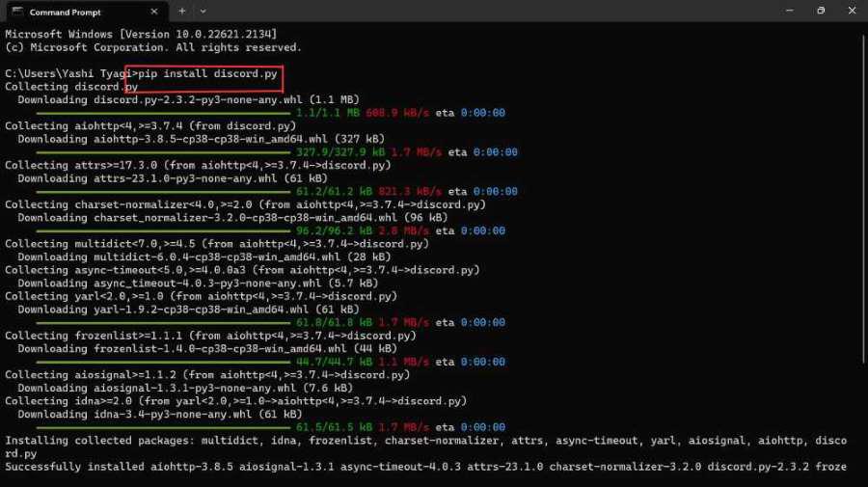
Task: Minimize the terminal window
Action: tap(789, 11)
